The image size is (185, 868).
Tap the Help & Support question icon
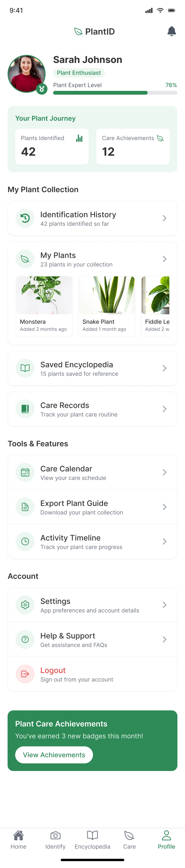click(x=25, y=639)
